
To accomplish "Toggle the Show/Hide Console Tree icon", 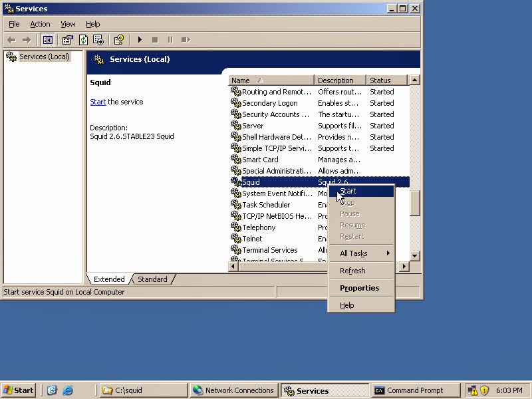I will click(47, 40).
